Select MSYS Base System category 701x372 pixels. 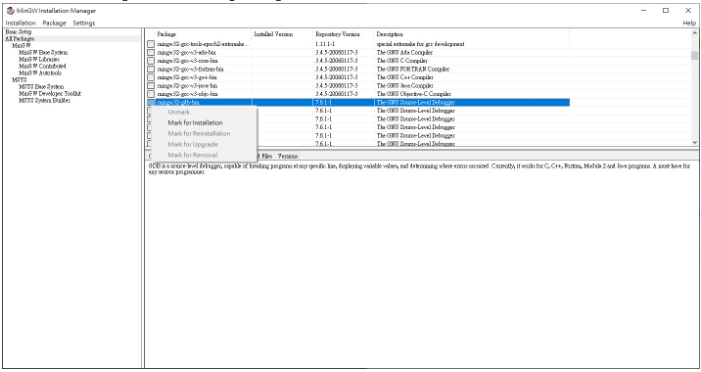click(x=41, y=87)
